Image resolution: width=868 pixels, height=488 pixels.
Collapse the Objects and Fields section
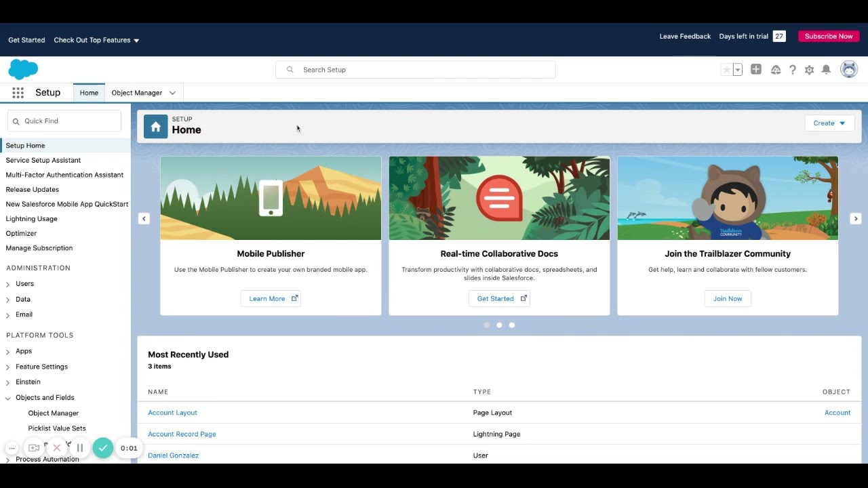(8, 398)
